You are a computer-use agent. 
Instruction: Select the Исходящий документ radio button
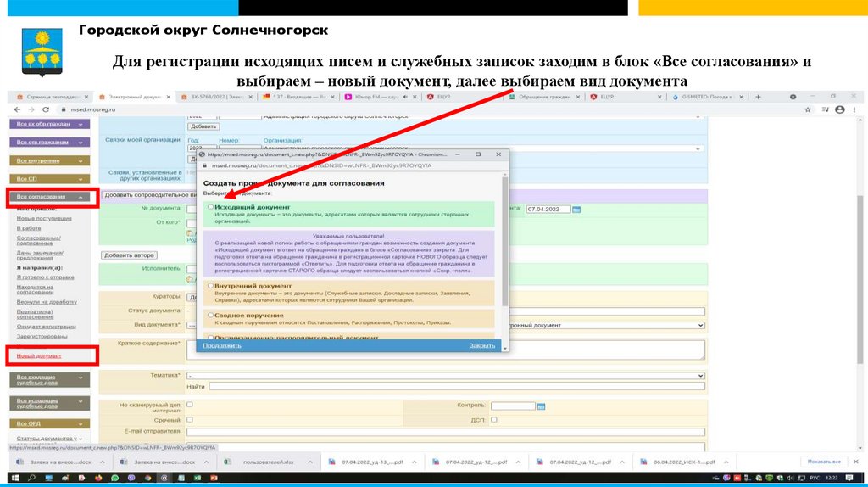tap(210, 207)
